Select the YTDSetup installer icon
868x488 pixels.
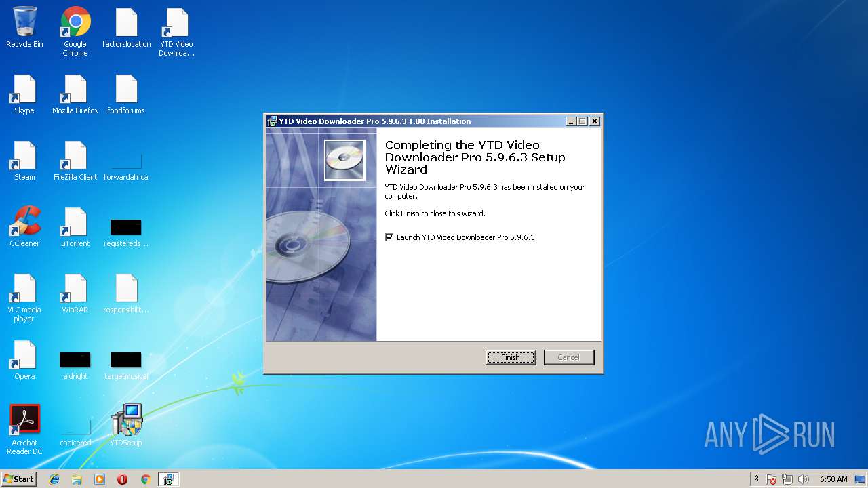[126, 425]
